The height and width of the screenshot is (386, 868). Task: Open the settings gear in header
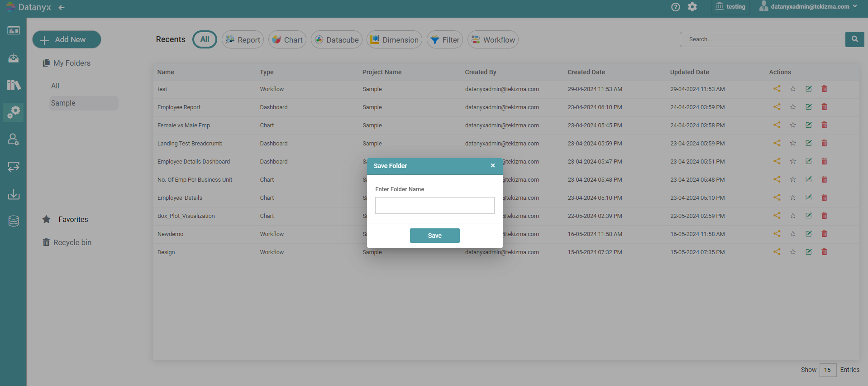692,7
